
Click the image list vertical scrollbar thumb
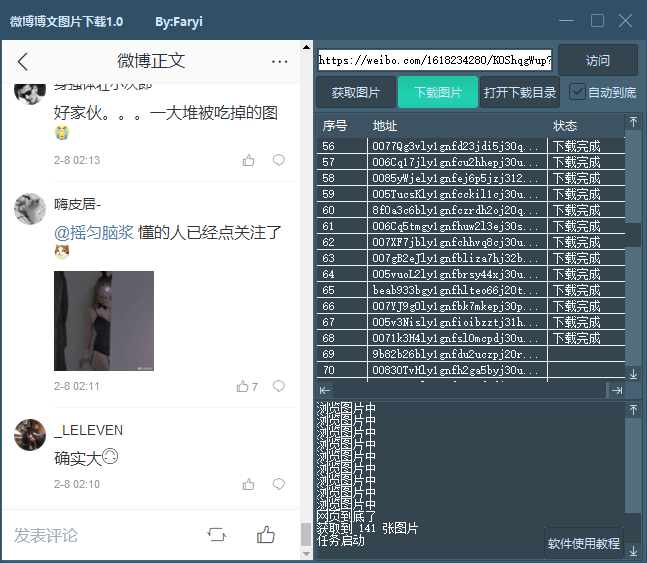pos(633,235)
